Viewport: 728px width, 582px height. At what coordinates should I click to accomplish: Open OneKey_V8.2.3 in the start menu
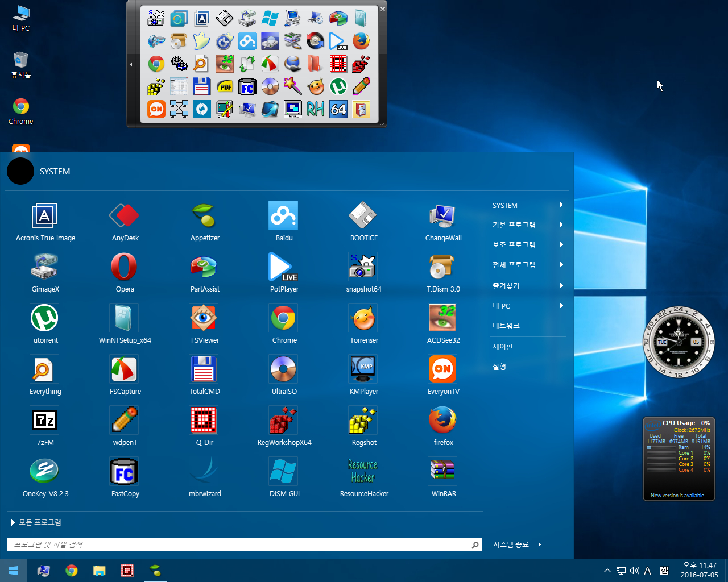coord(45,477)
